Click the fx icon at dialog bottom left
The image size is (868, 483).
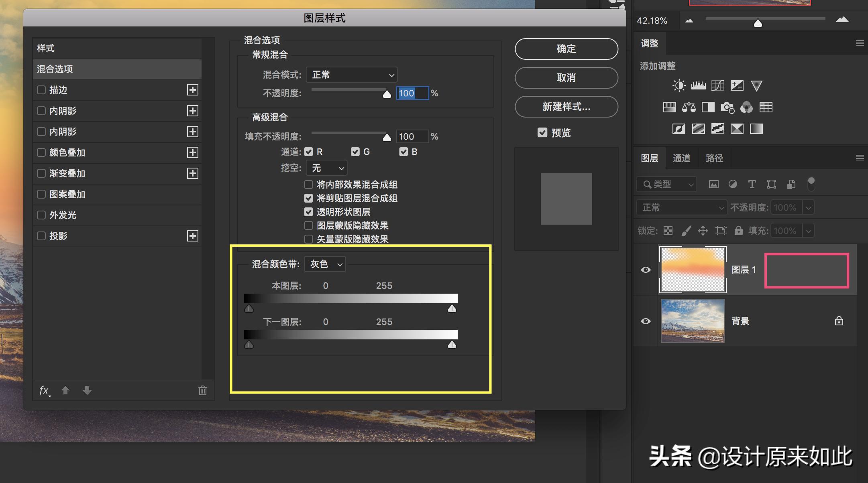[x=44, y=390]
